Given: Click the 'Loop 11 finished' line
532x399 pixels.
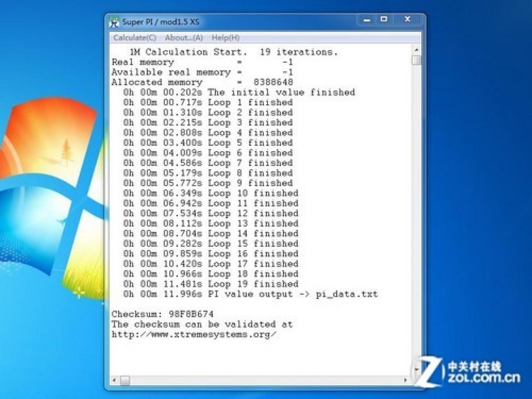Looking at the screenshot, I should [x=211, y=203].
